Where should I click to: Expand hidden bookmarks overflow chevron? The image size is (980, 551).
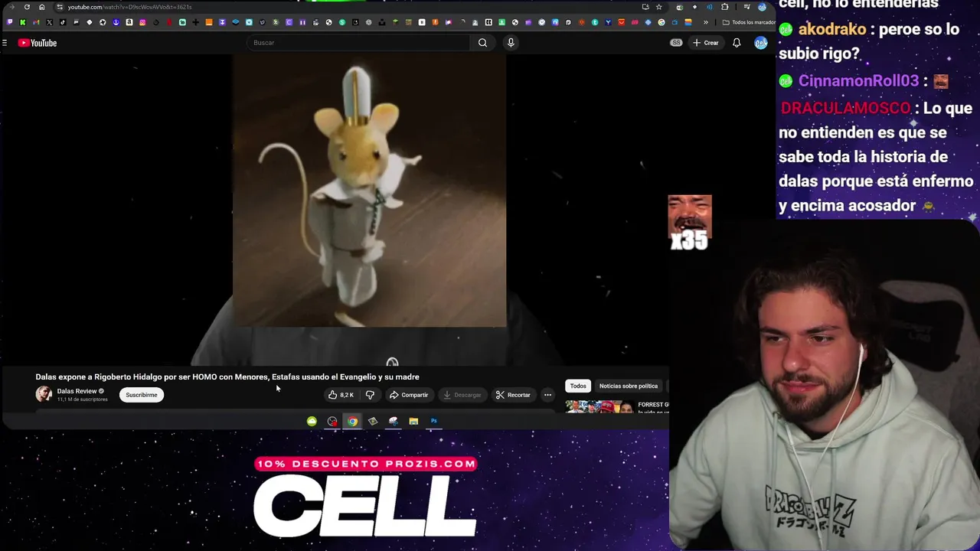pos(706,22)
